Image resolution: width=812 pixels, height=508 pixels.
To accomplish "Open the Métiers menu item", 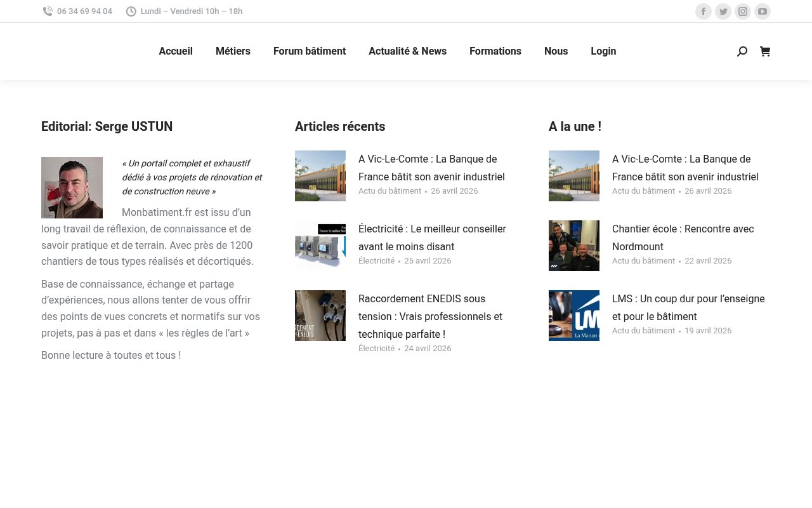I will [233, 51].
